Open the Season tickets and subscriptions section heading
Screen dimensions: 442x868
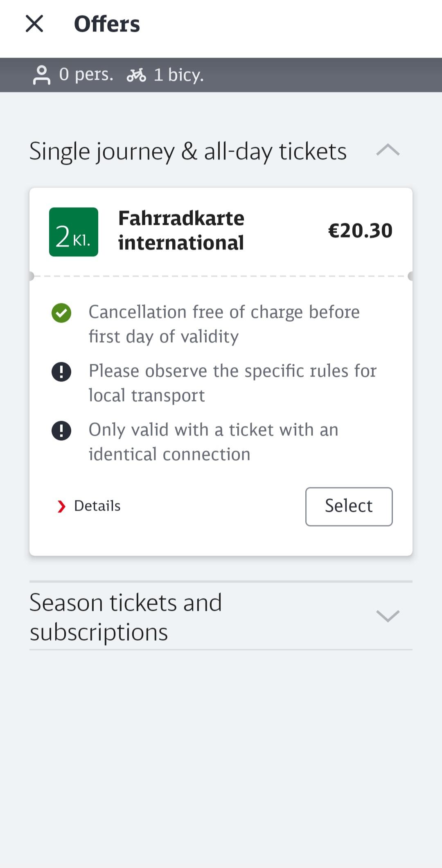click(126, 617)
